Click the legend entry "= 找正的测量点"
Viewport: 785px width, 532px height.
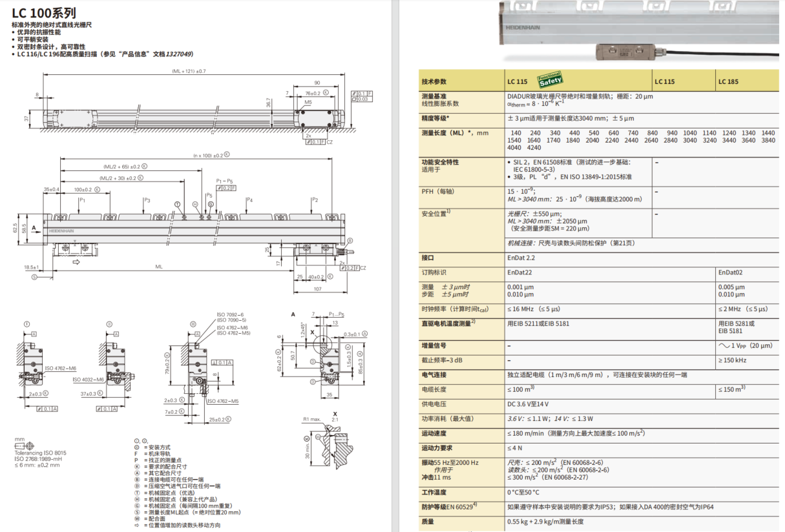point(163,459)
